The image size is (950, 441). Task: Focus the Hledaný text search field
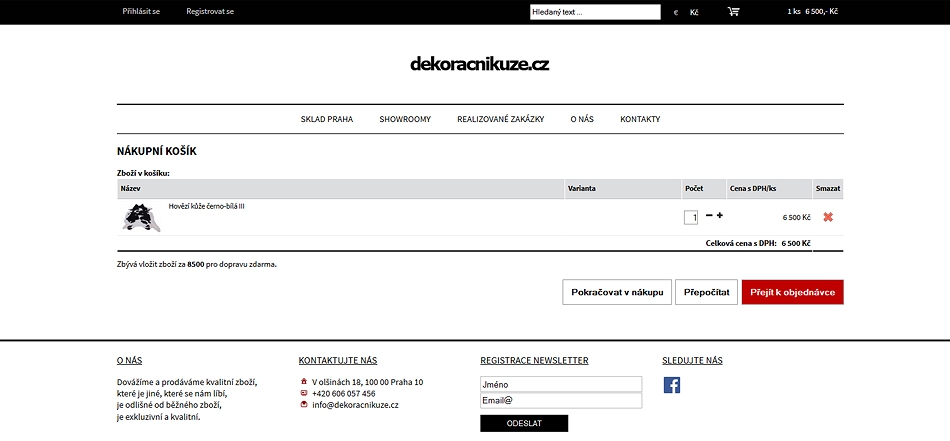595,12
